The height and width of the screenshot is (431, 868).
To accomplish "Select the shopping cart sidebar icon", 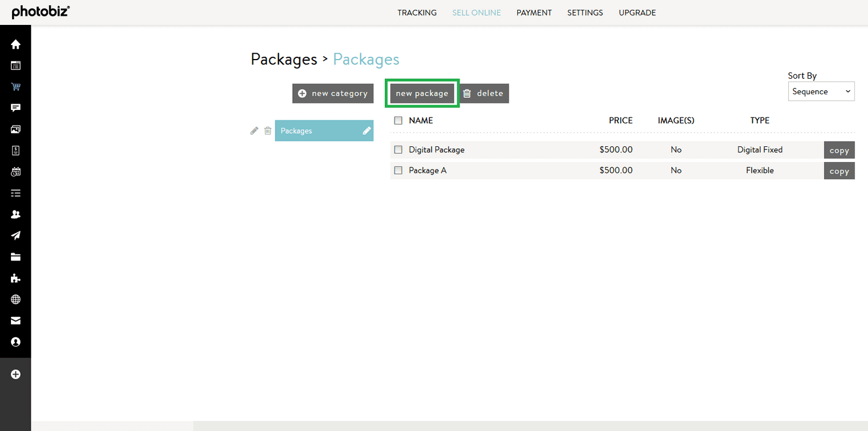I will [x=16, y=87].
